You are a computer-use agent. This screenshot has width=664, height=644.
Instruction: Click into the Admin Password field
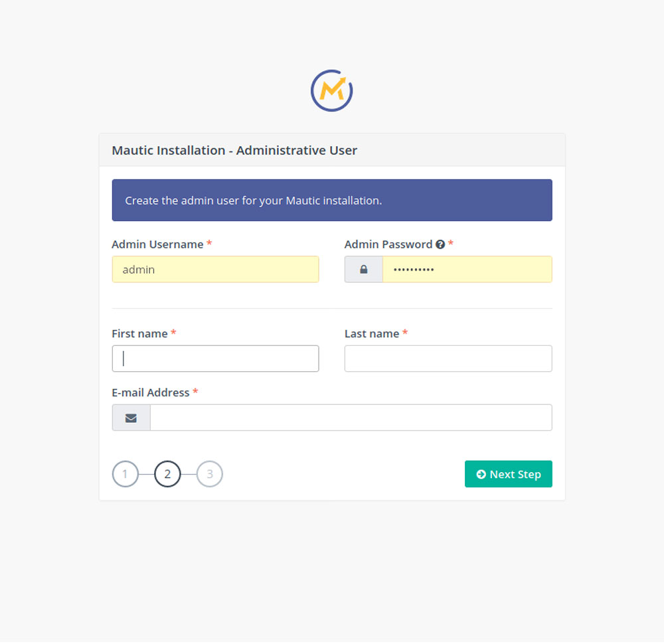click(467, 270)
